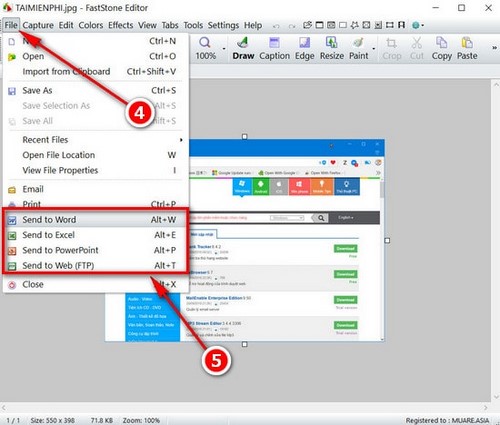Click the horizontal scrollbar left arrow
500x425 pixels.
(4, 407)
